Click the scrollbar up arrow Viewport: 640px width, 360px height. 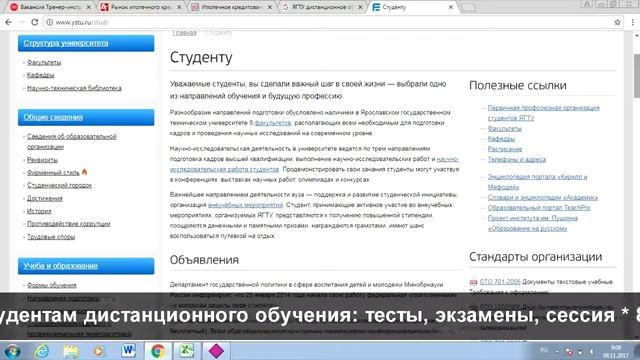[636, 36]
